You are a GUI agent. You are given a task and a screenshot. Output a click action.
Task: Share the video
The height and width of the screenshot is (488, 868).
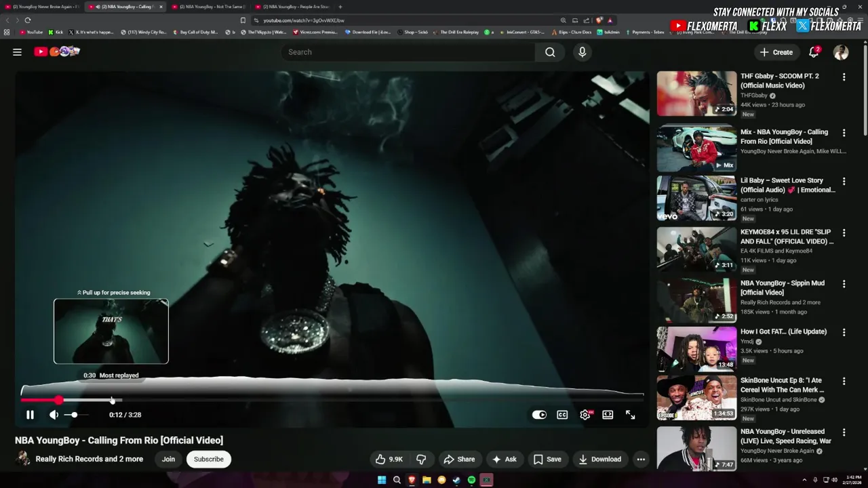(x=459, y=459)
